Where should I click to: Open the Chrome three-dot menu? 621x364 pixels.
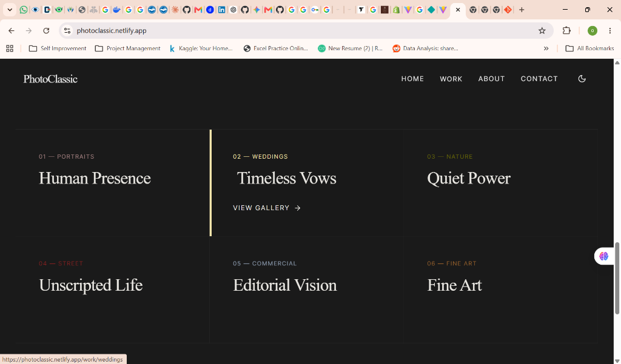(x=610, y=30)
